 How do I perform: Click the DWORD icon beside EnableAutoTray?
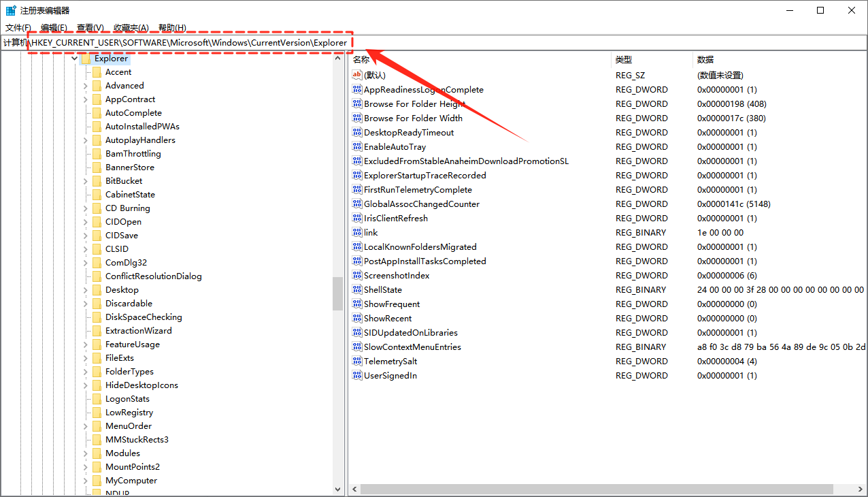pyautogui.click(x=357, y=146)
